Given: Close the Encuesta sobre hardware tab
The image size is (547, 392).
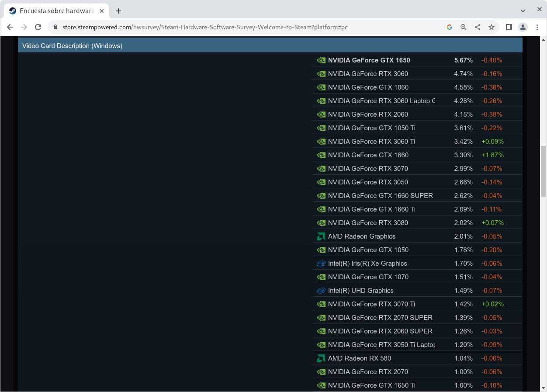Looking at the screenshot, I should tap(102, 11).
